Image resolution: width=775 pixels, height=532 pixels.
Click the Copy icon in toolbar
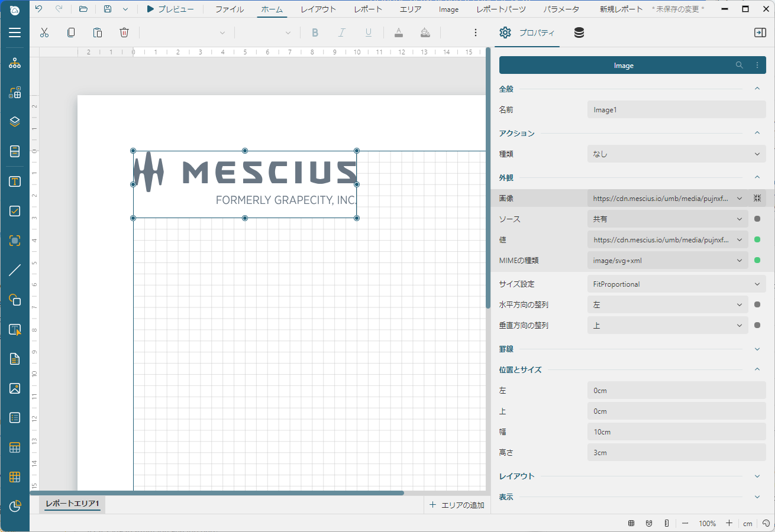[x=71, y=33]
